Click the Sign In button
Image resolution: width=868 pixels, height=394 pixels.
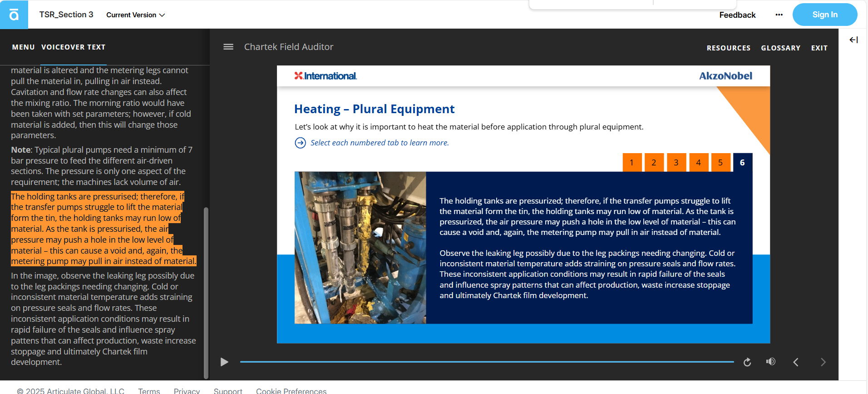824,15
